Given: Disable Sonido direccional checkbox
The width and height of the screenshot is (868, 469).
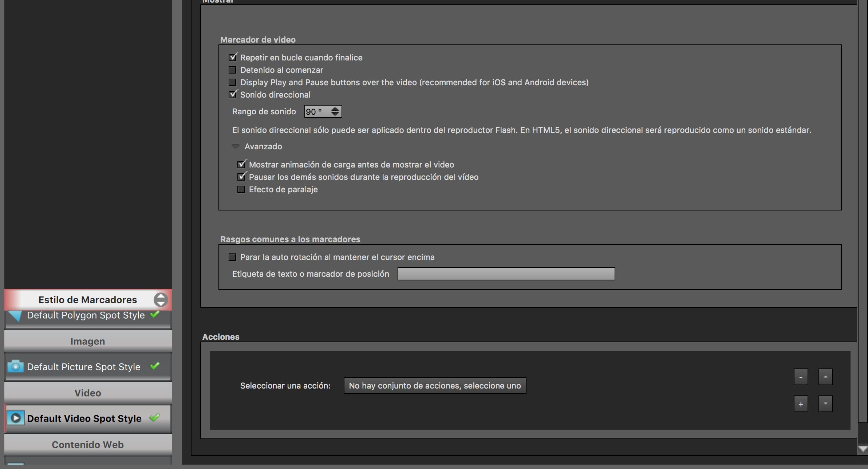Looking at the screenshot, I should click(232, 95).
